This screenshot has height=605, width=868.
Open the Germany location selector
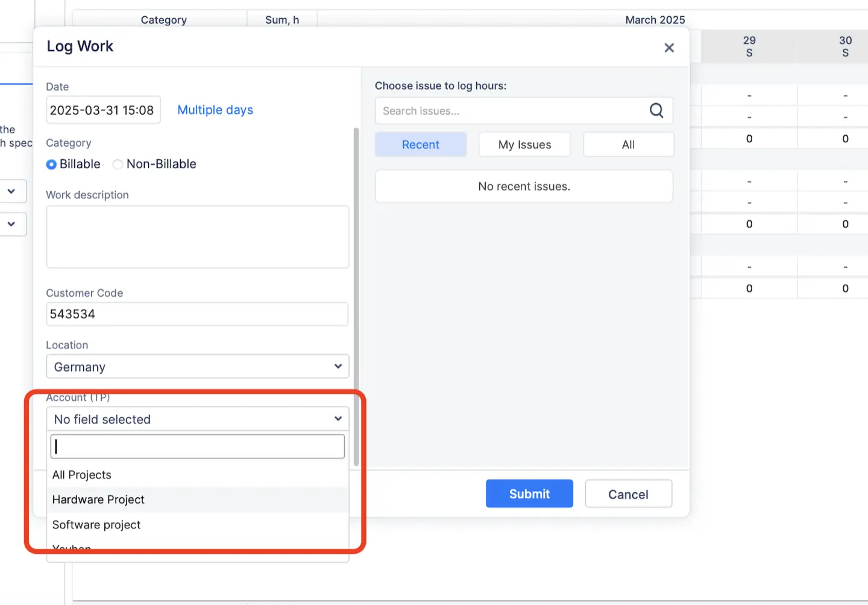pyautogui.click(x=197, y=366)
